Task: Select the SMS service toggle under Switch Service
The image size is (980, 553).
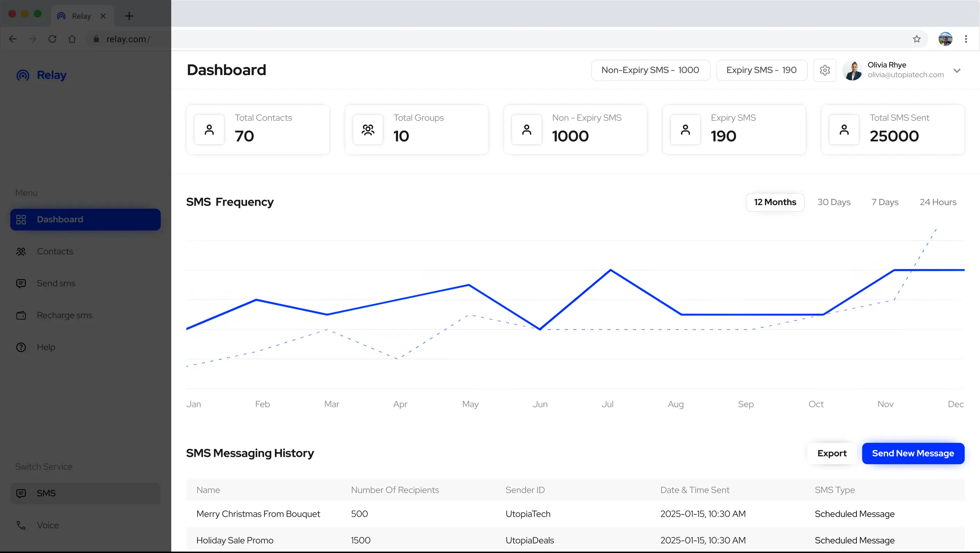Action: [46, 493]
